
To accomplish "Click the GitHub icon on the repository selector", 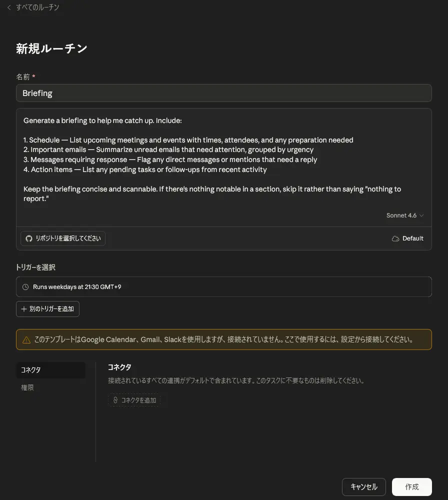I will [28, 238].
